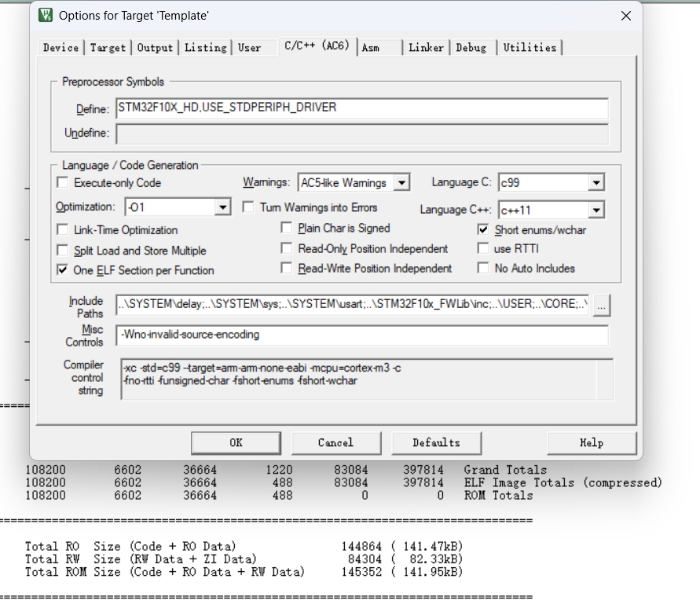Click the 144864 RO size value

pyautogui.click(x=361, y=547)
